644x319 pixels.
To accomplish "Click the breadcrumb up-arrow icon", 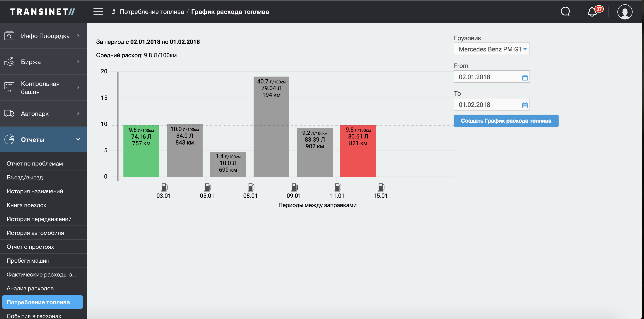I will coord(114,11).
